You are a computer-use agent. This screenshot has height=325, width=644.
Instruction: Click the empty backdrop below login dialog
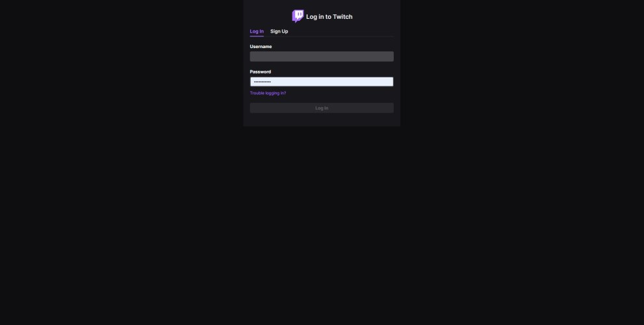pos(322,226)
